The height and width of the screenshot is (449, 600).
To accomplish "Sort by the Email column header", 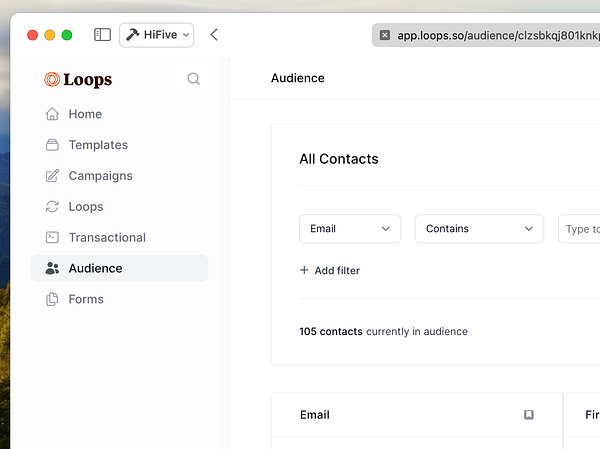I will coord(315,415).
